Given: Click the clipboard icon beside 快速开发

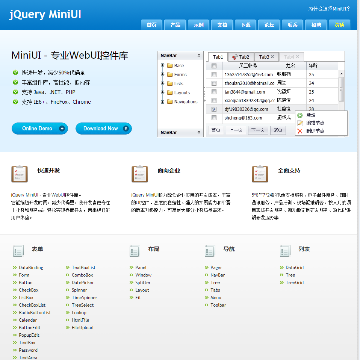Looking at the screenshot, I should tap(20, 174).
